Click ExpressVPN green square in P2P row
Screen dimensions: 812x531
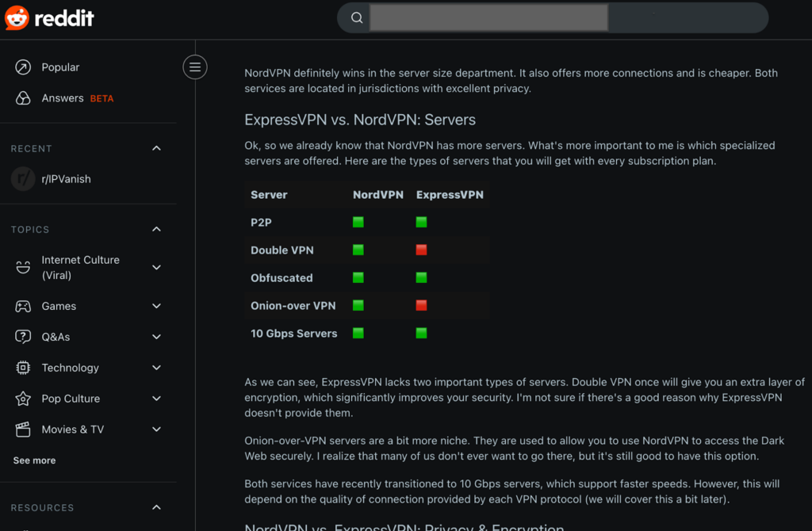pyautogui.click(x=421, y=222)
